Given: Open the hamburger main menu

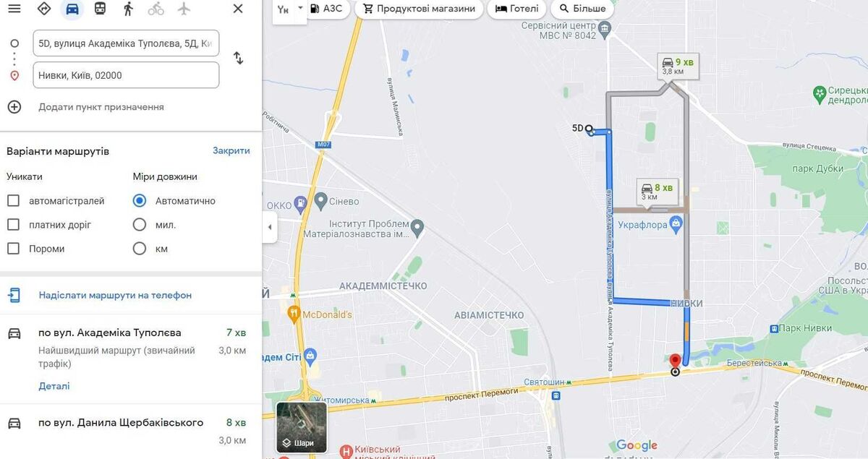Looking at the screenshot, I should [14, 9].
